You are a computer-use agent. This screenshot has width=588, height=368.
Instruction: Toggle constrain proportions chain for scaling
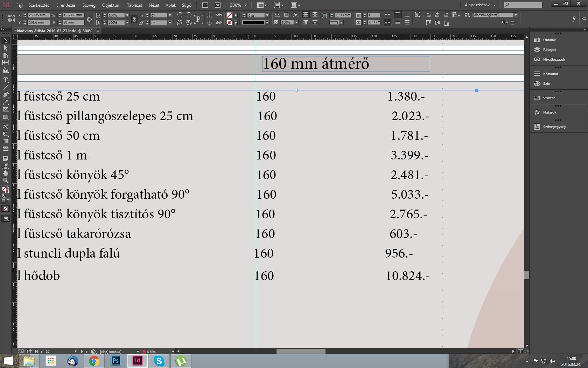[x=134, y=19]
